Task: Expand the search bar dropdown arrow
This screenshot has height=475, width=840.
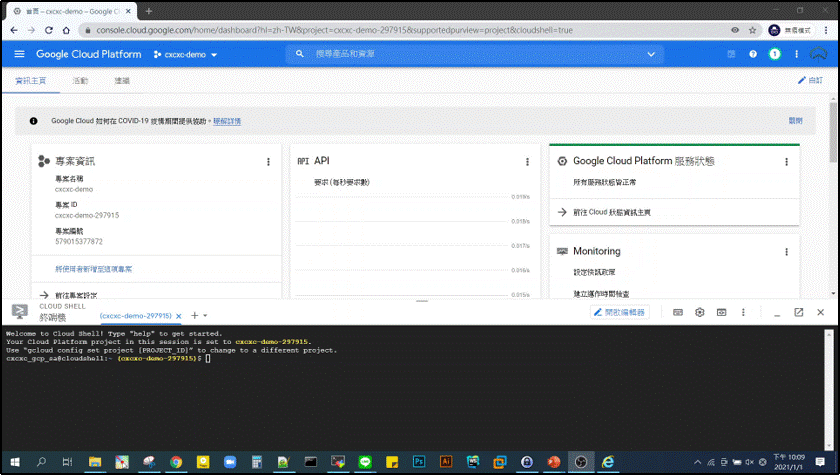Action: (x=651, y=54)
